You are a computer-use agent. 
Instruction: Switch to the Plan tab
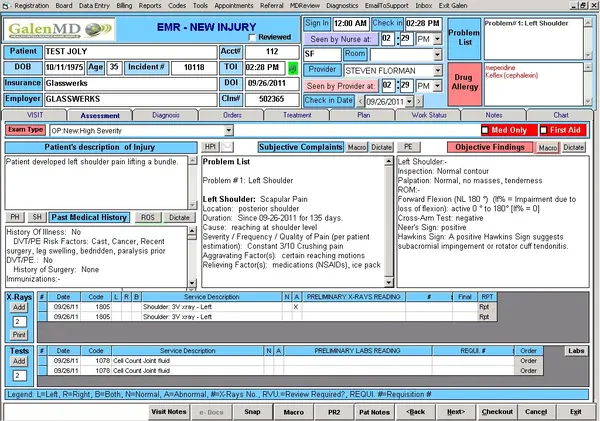click(x=363, y=115)
